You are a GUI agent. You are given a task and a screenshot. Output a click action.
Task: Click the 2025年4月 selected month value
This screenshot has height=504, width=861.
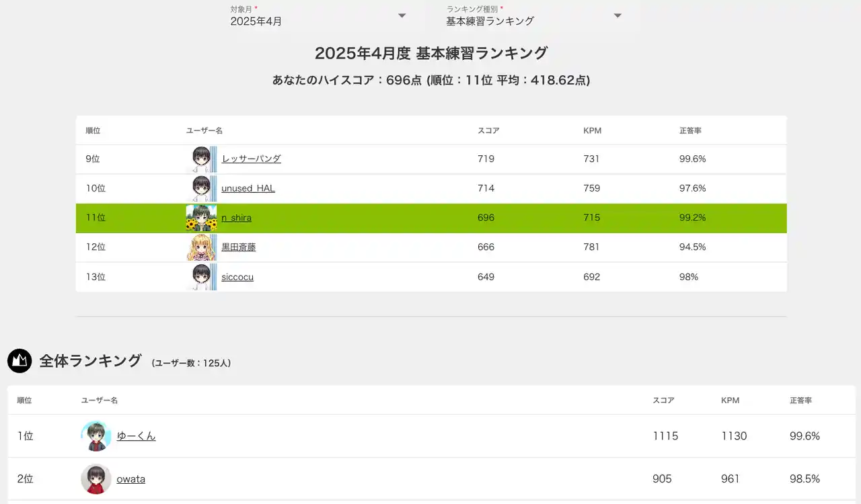tap(256, 22)
